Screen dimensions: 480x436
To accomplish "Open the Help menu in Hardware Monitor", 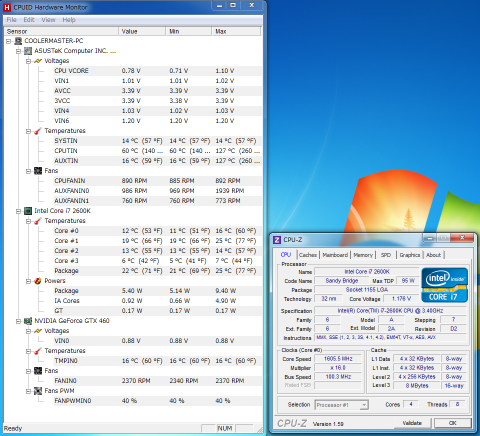I will [x=69, y=20].
